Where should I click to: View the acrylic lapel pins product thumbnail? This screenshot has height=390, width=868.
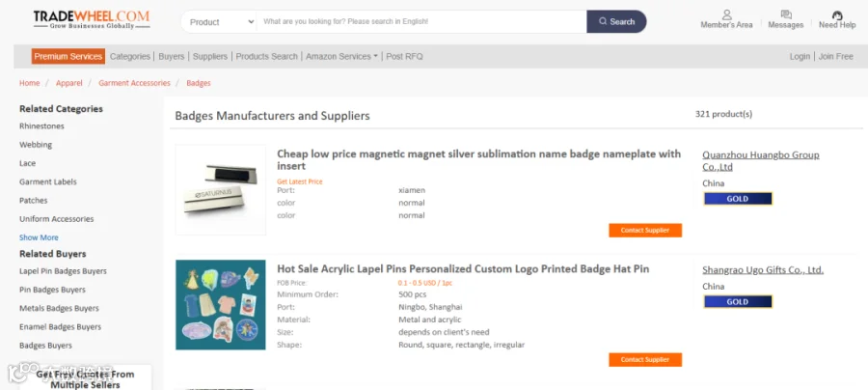click(220, 305)
